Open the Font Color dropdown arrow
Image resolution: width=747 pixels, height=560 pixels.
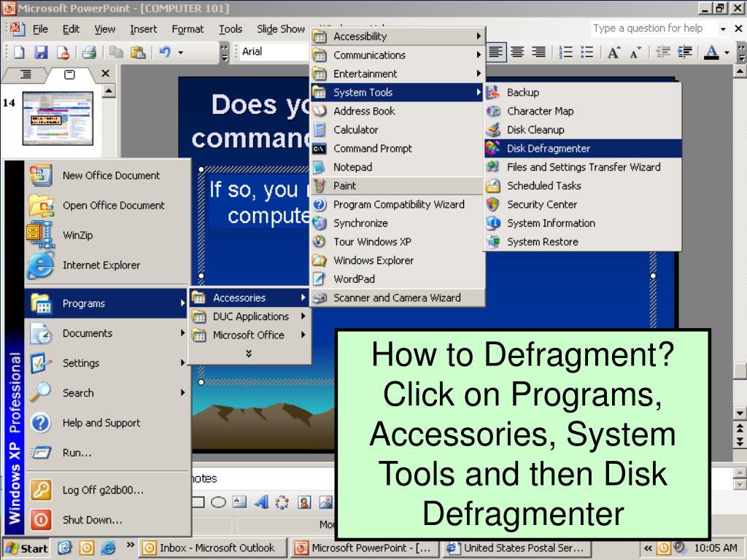[x=727, y=52]
